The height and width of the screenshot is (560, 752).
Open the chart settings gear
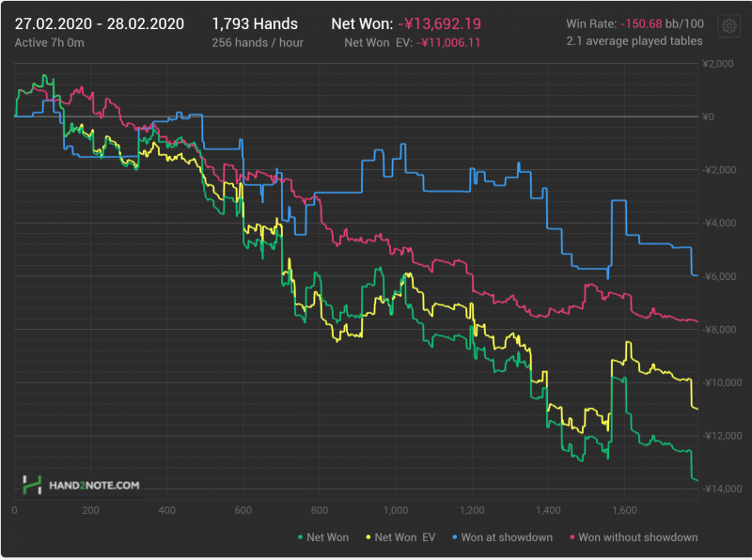click(x=728, y=26)
